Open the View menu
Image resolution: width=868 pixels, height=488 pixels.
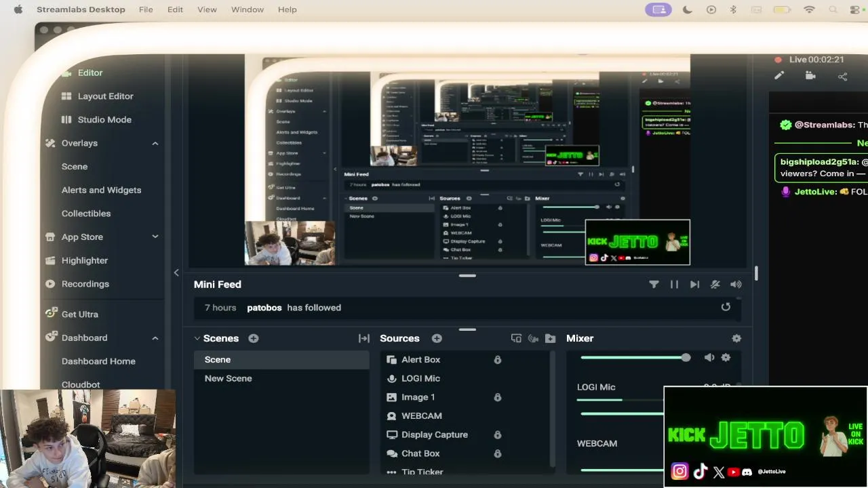click(x=207, y=9)
